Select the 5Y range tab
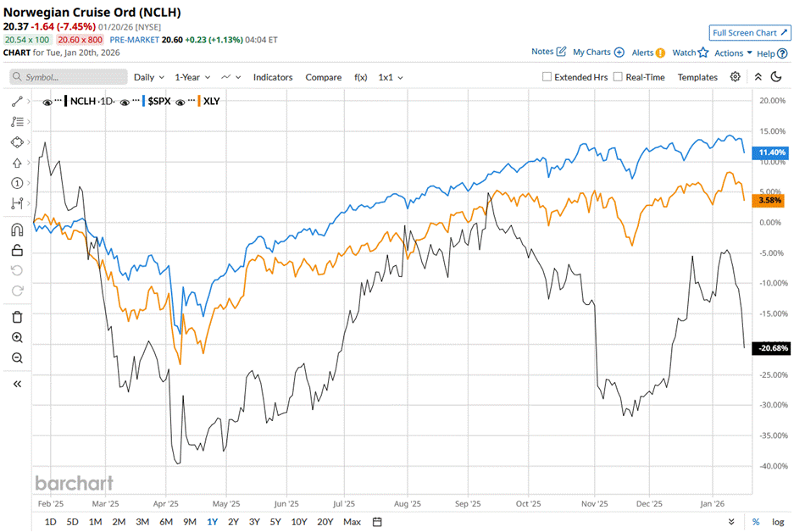Image resolution: width=794 pixels, height=532 pixels. pyautogui.click(x=275, y=521)
